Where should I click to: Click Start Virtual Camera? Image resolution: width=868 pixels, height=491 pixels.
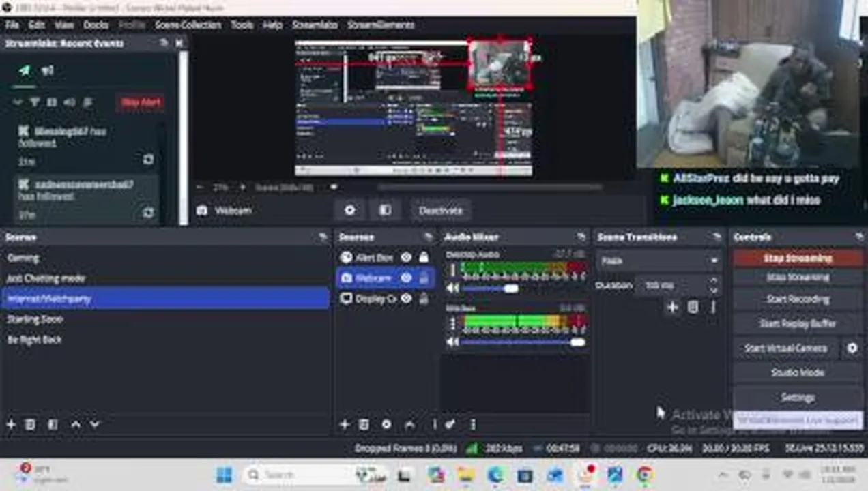tap(785, 348)
